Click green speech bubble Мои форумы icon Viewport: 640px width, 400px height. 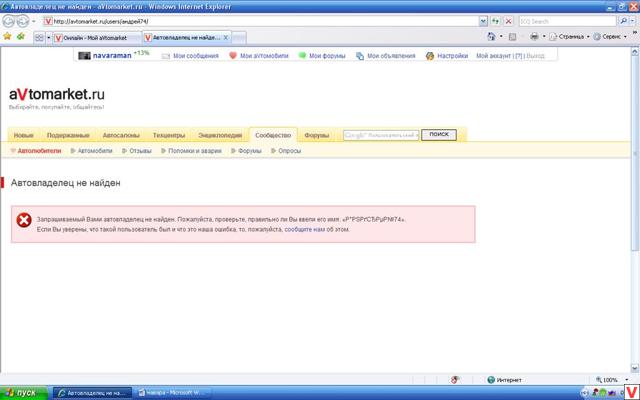(302, 56)
